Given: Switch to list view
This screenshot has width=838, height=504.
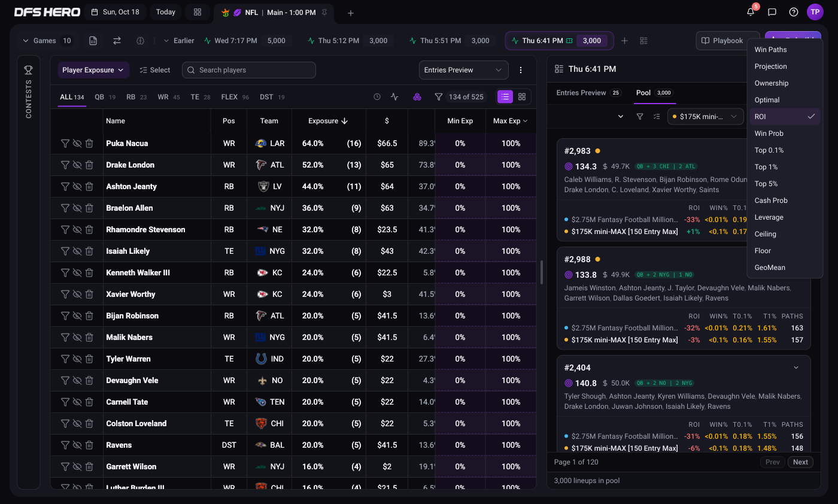Looking at the screenshot, I should 505,96.
